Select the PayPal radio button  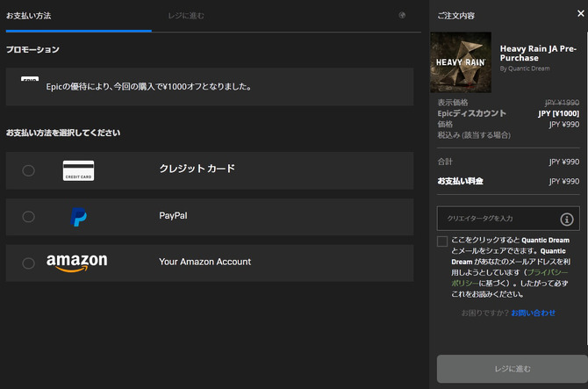tap(28, 216)
